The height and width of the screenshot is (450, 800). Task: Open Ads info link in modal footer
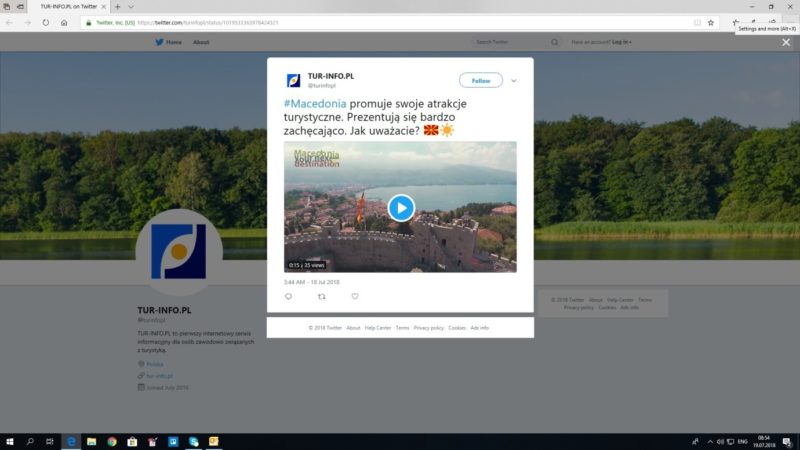pos(480,328)
